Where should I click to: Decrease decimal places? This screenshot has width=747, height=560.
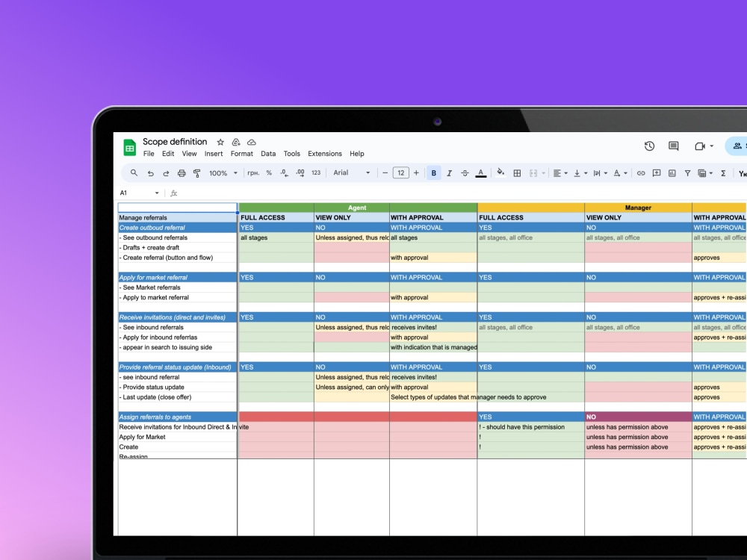285,173
